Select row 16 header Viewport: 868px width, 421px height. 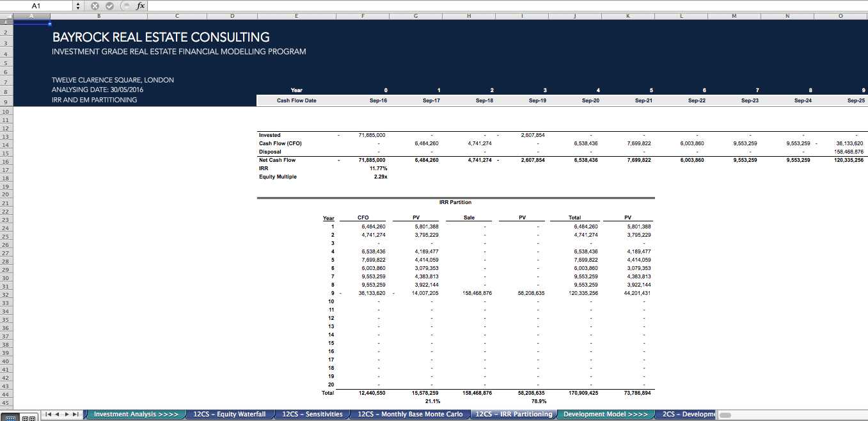pos(6,162)
